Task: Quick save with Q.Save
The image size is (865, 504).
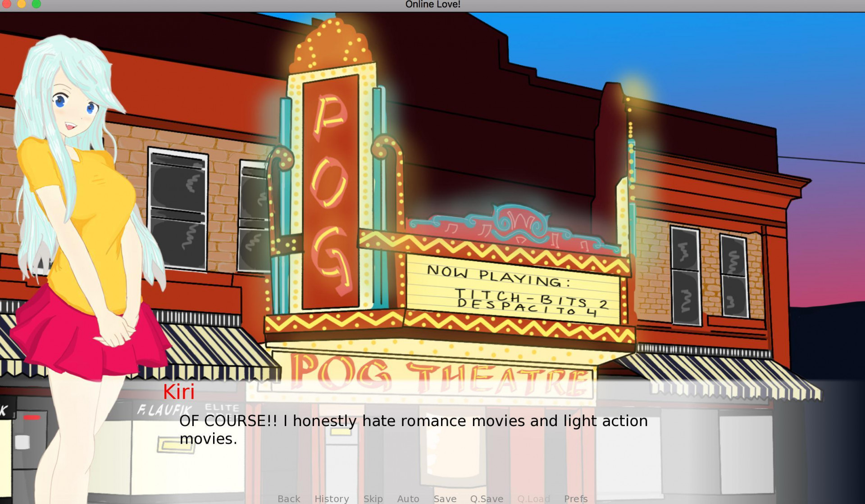Action: (x=487, y=499)
